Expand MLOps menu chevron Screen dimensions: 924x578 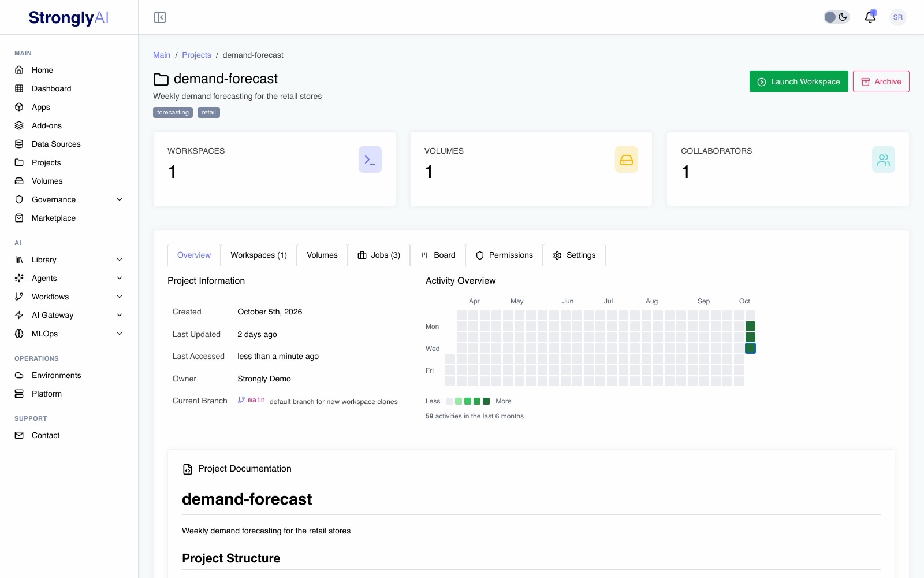(120, 334)
